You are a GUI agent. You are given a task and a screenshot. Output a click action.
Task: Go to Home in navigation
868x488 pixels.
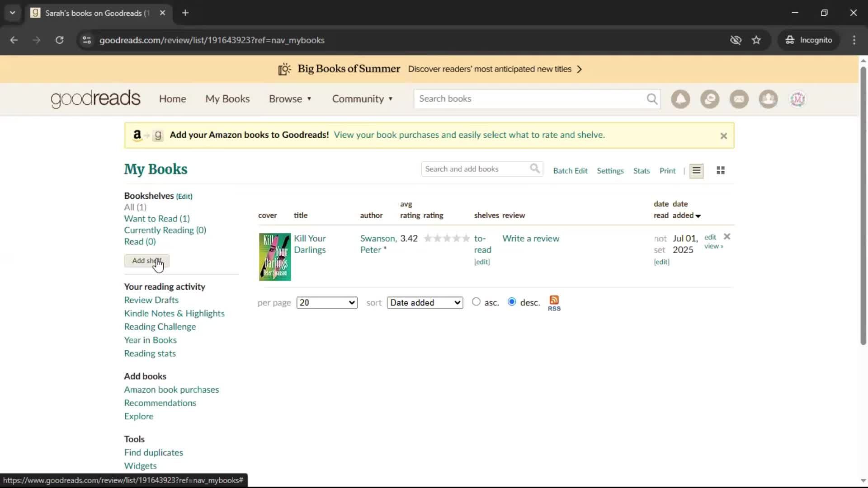[172, 99]
